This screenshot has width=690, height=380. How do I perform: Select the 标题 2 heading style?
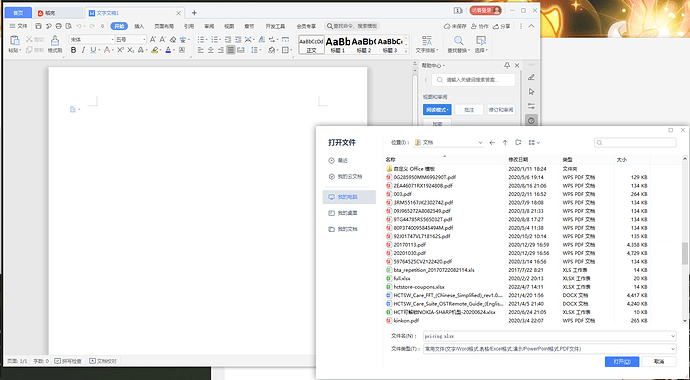click(x=363, y=45)
